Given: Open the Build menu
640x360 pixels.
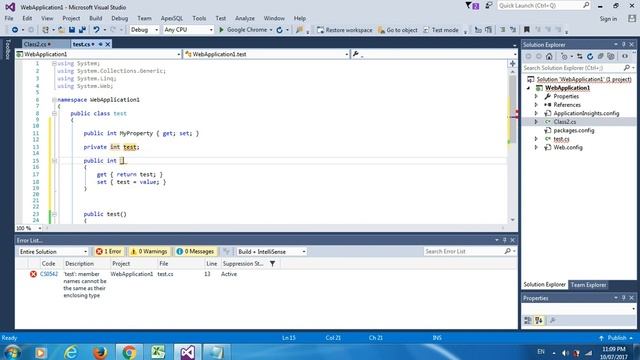Looking at the screenshot, I should [x=96, y=18].
